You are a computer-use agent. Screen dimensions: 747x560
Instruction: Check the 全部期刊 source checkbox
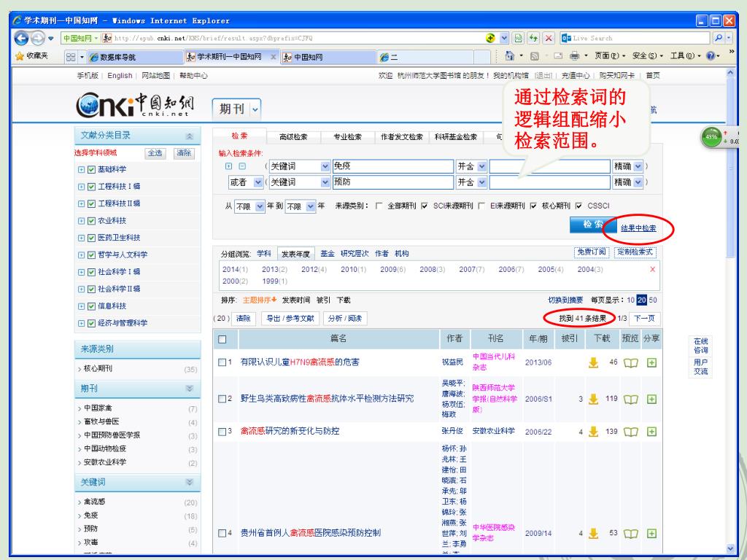pyautogui.click(x=379, y=206)
